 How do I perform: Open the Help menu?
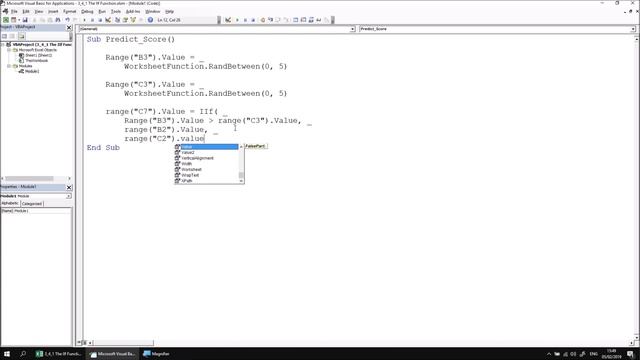pyautogui.click(x=169, y=11)
